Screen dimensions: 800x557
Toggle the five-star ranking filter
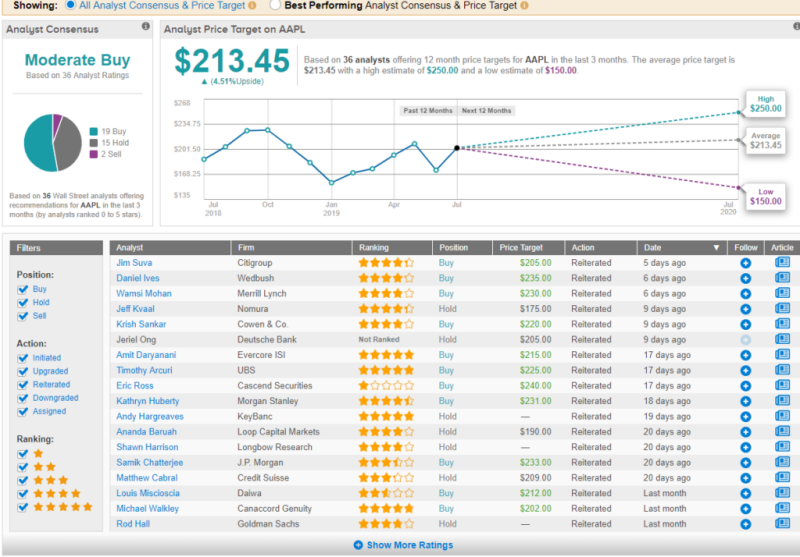22,507
